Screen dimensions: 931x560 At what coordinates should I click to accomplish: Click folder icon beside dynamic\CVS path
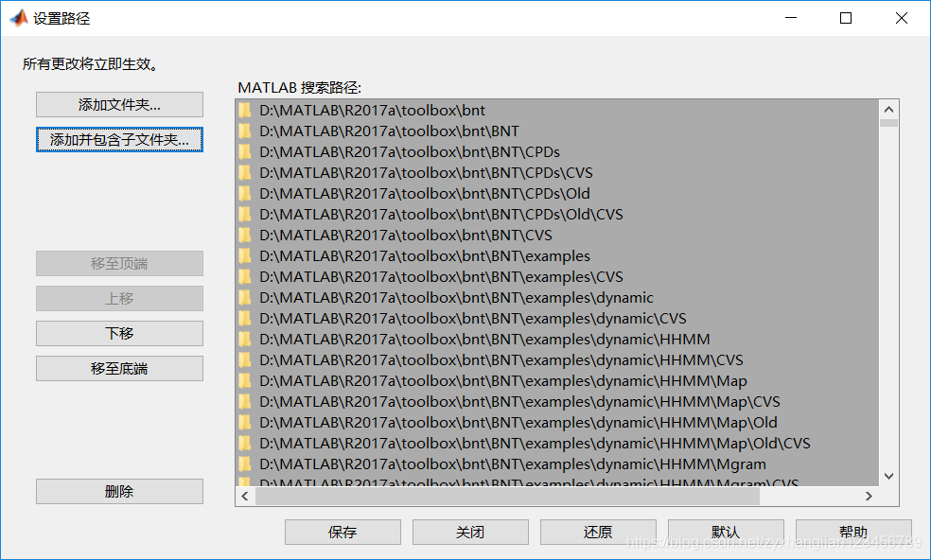tap(245, 318)
